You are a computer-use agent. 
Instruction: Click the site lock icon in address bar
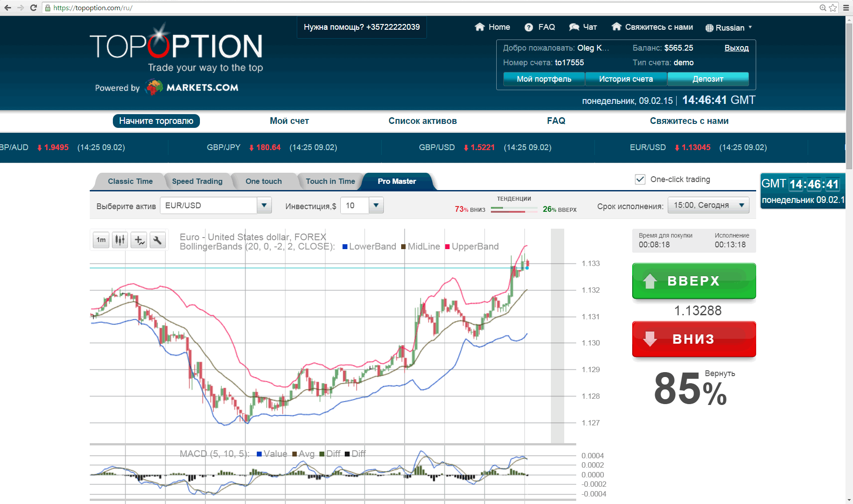pos(48,8)
